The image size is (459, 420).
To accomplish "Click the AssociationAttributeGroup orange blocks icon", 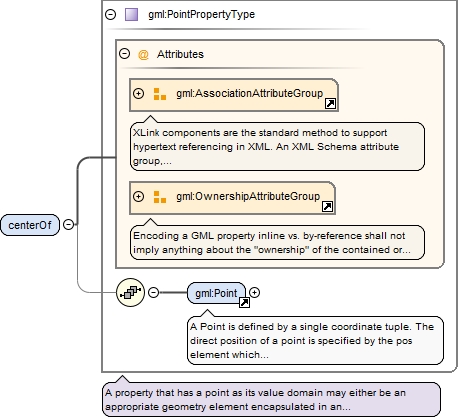I will tap(160, 94).
